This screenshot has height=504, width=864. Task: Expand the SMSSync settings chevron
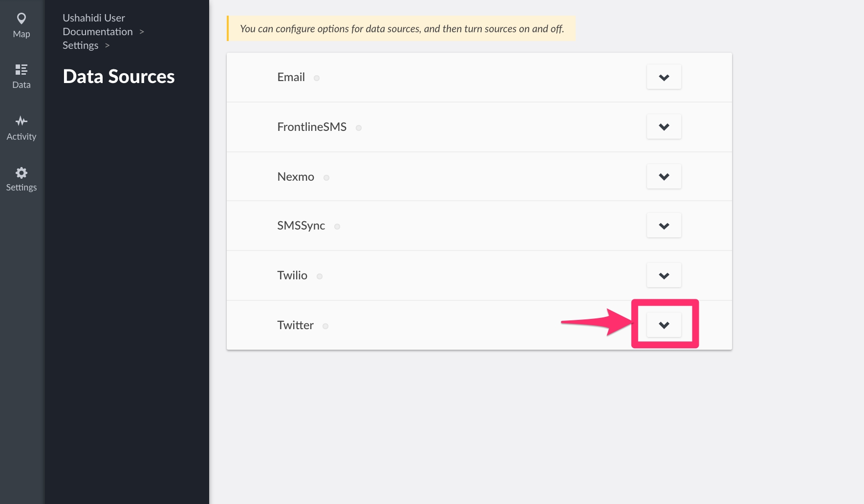click(664, 226)
